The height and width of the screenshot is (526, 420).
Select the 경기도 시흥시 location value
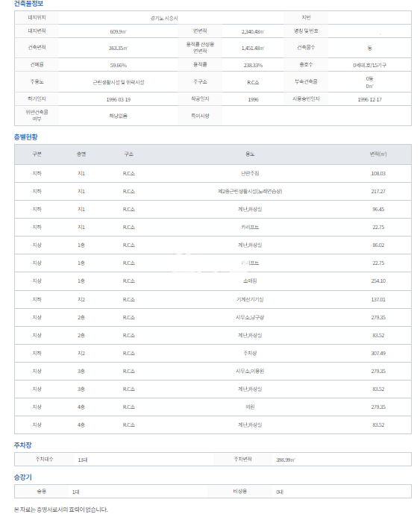tap(164, 18)
